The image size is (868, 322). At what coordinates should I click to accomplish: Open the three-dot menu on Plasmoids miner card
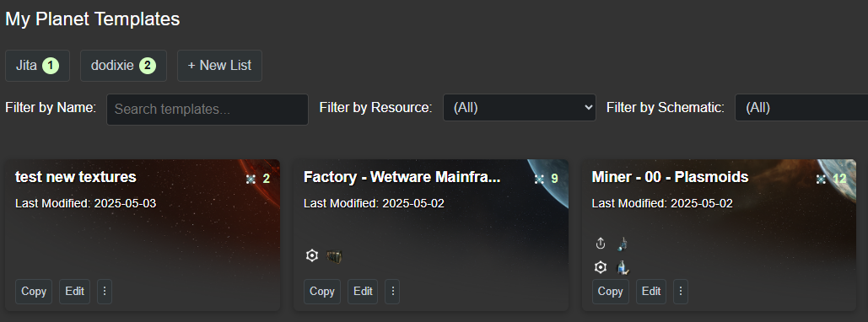681,292
